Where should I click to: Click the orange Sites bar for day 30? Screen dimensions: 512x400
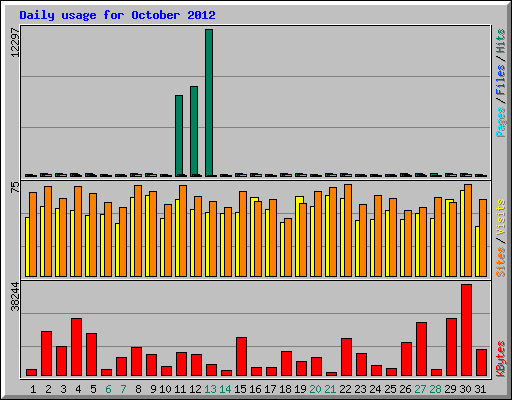click(x=468, y=230)
